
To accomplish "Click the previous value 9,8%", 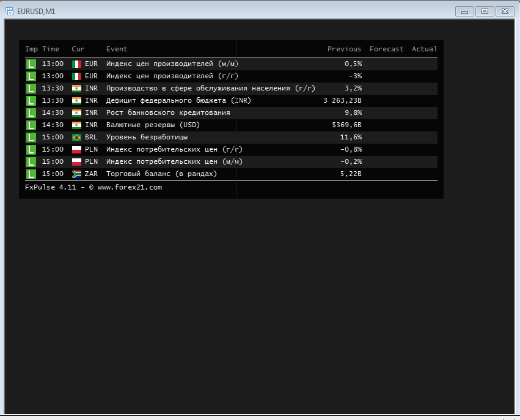I will [x=353, y=113].
